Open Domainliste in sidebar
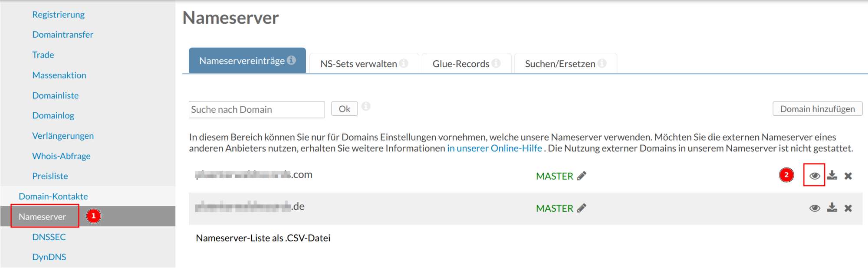Viewport: 868px width, 268px height. 55,95
